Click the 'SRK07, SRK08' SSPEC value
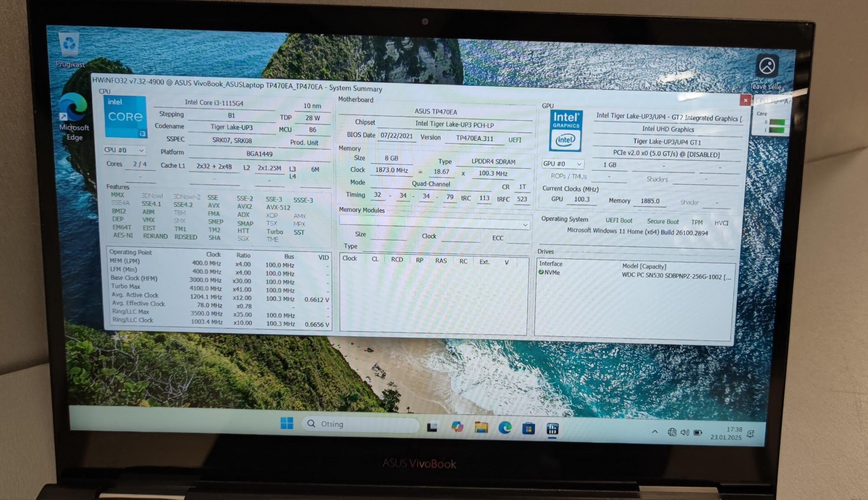The height and width of the screenshot is (500, 868). pyautogui.click(x=232, y=140)
